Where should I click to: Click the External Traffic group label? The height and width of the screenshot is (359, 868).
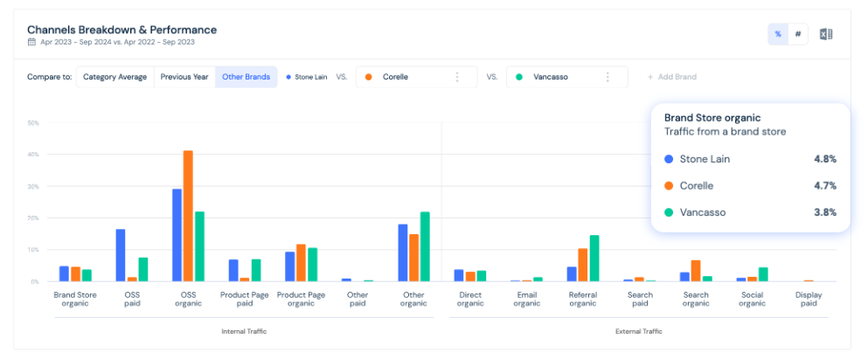coord(639,331)
